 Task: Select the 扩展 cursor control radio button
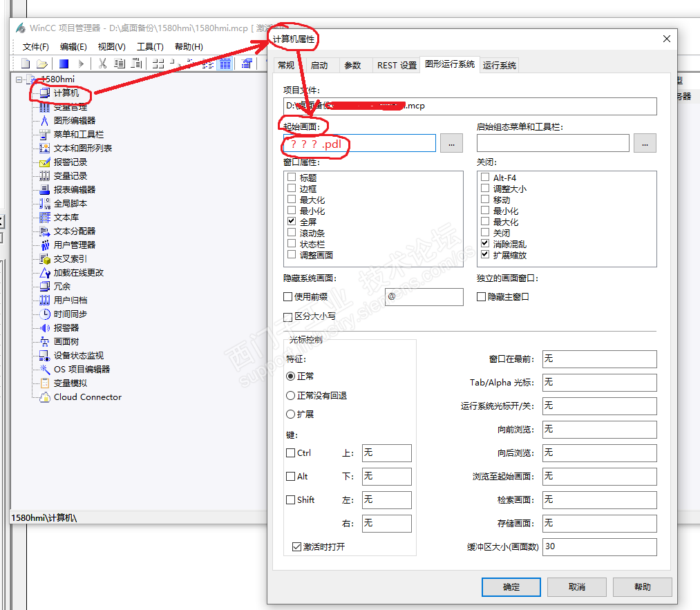click(x=291, y=414)
